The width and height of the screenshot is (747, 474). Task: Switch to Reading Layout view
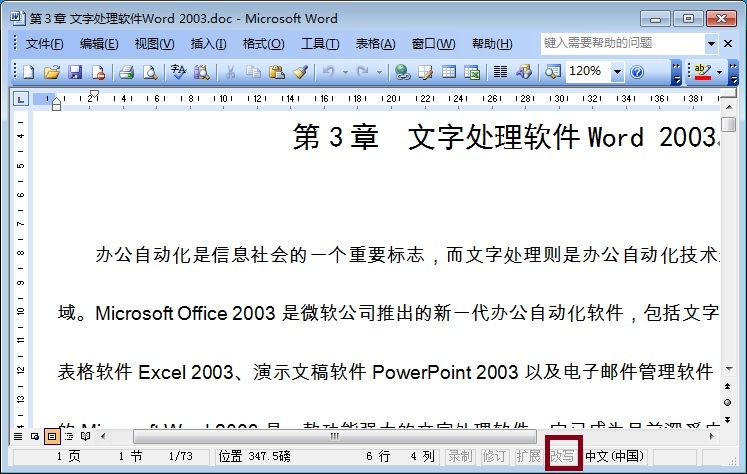(86, 436)
